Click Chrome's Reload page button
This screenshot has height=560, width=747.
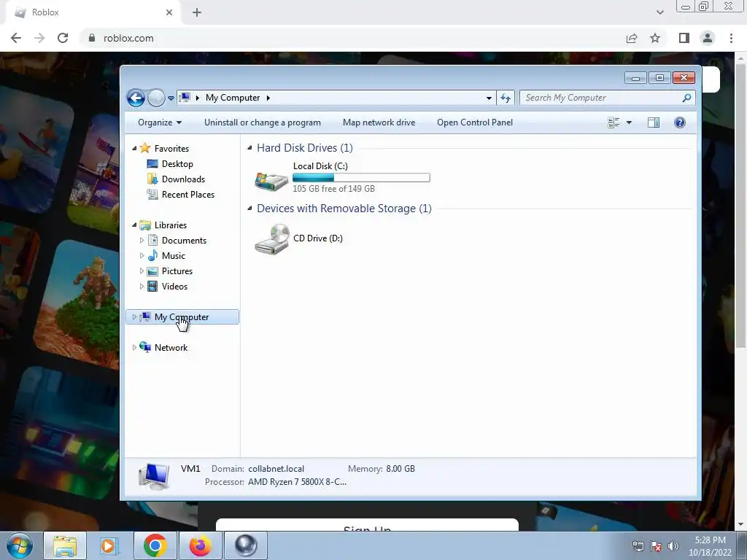pos(63,38)
